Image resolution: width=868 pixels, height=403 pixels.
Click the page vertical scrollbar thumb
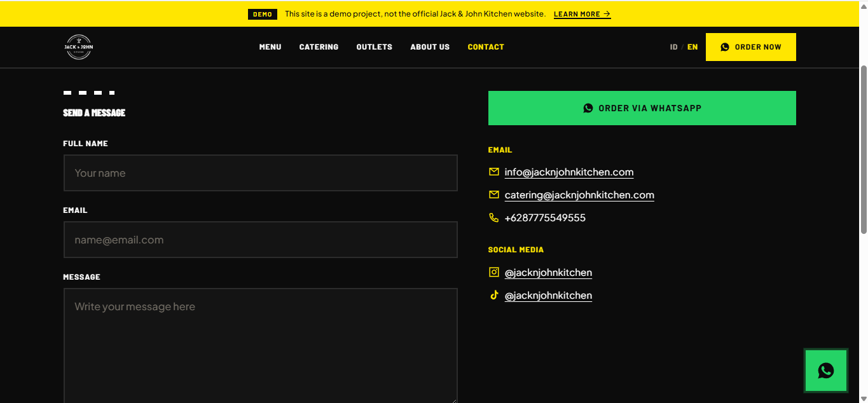pos(864,149)
